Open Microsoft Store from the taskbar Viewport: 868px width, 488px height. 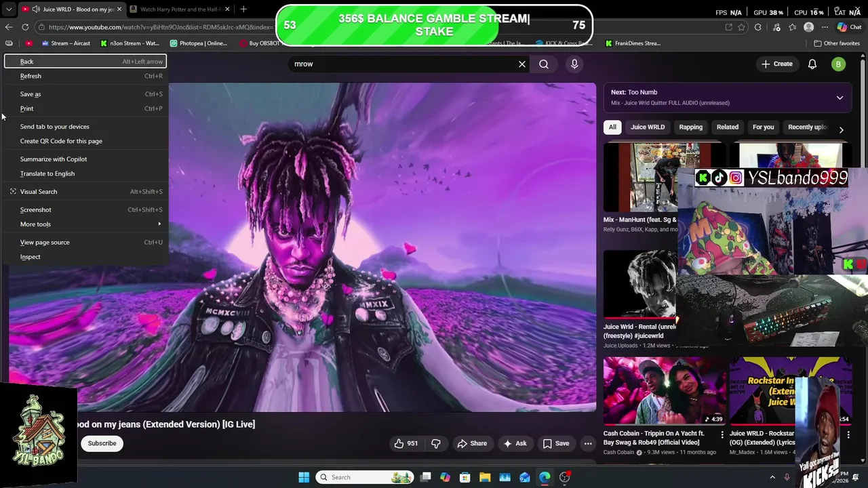coord(465,477)
